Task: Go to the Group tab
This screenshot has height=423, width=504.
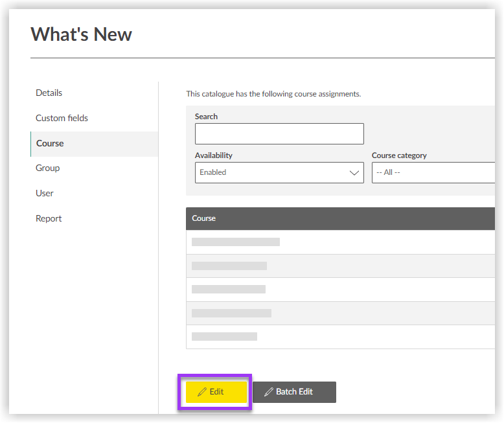Action: point(47,168)
